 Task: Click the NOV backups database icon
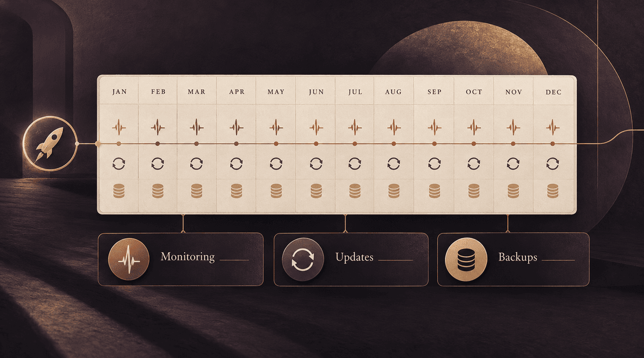[513, 191]
